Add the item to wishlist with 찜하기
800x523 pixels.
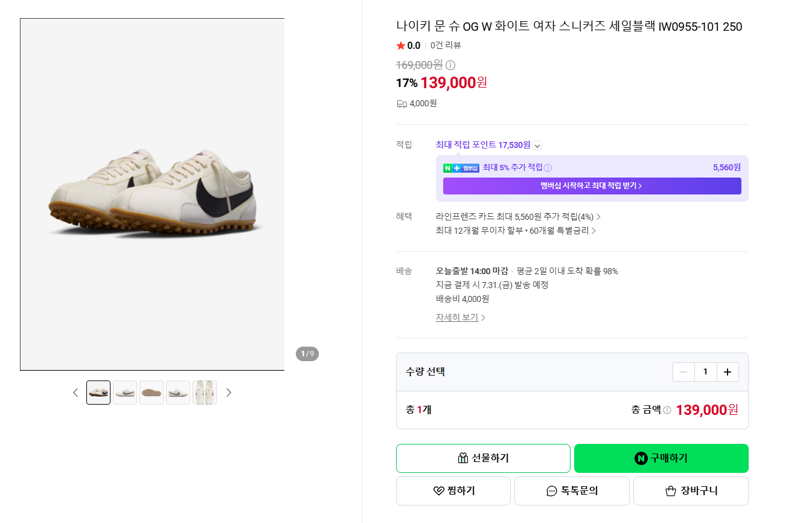454,491
